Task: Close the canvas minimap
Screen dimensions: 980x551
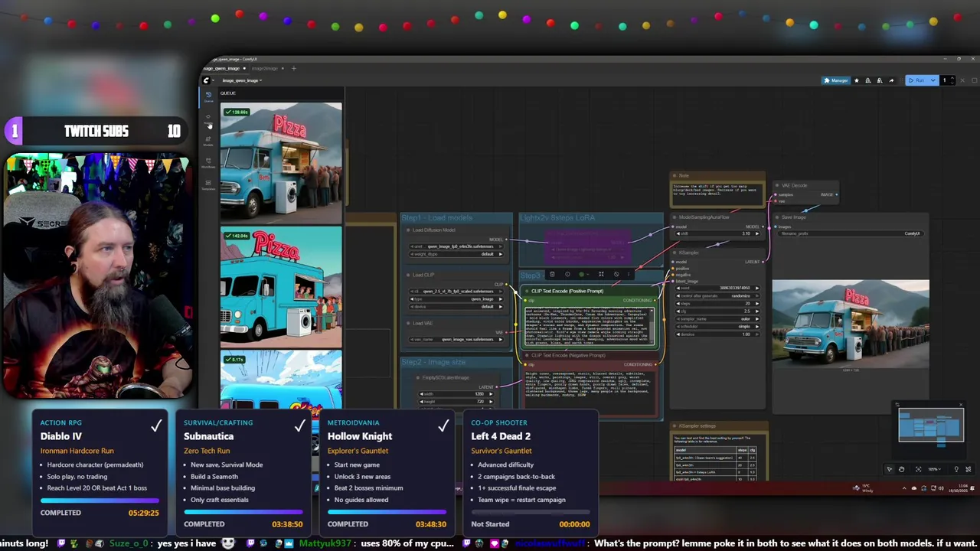Action: tap(962, 404)
